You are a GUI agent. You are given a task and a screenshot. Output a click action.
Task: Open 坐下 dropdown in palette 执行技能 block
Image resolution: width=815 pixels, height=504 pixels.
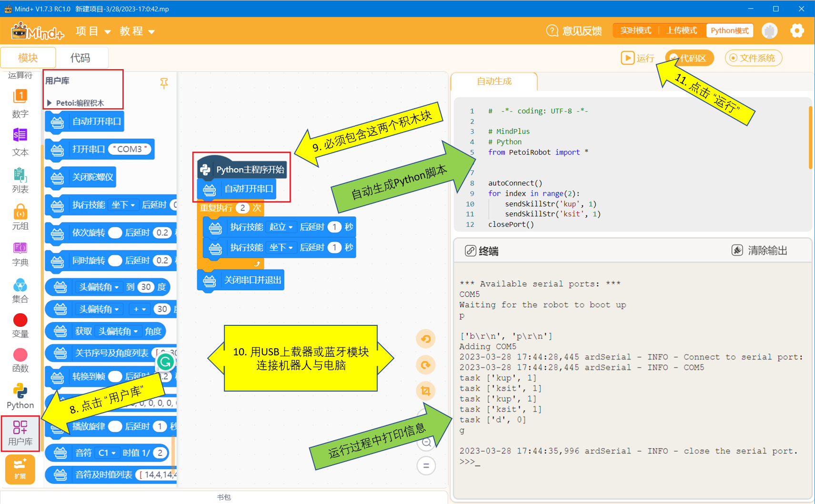[x=123, y=205]
